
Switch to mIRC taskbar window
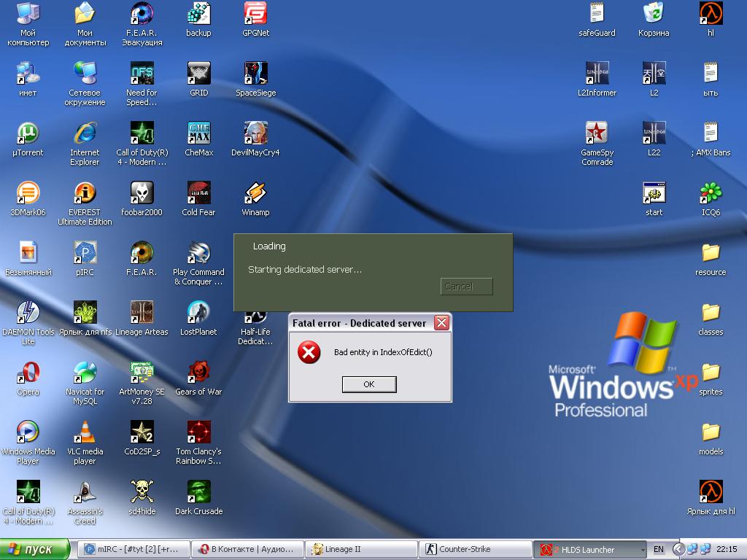[x=133, y=549]
